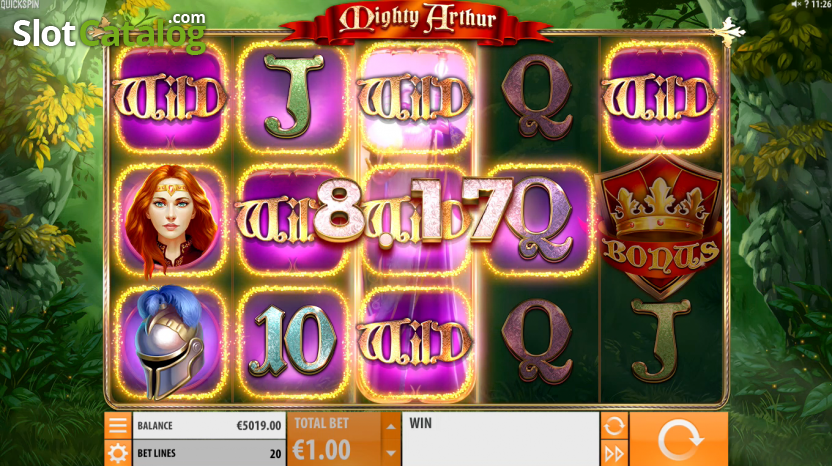The image size is (832, 466).
Task: Mute sound using speaker icon
Action: point(795,4)
